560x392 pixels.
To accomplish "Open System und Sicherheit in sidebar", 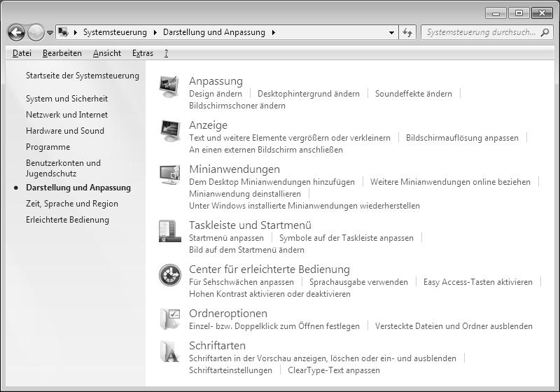I will pyautogui.click(x=66, y=99).
